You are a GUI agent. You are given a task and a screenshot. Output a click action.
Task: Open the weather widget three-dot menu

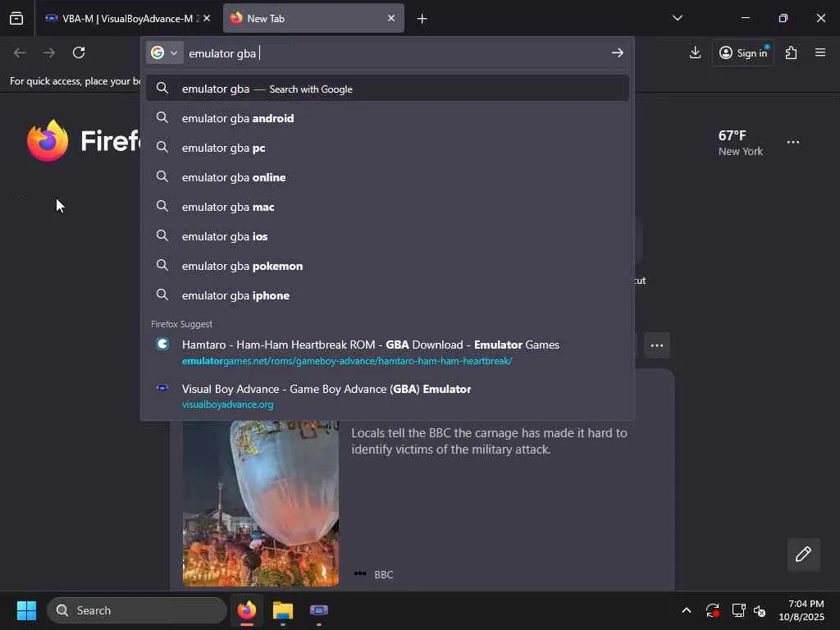coord(793,142)
